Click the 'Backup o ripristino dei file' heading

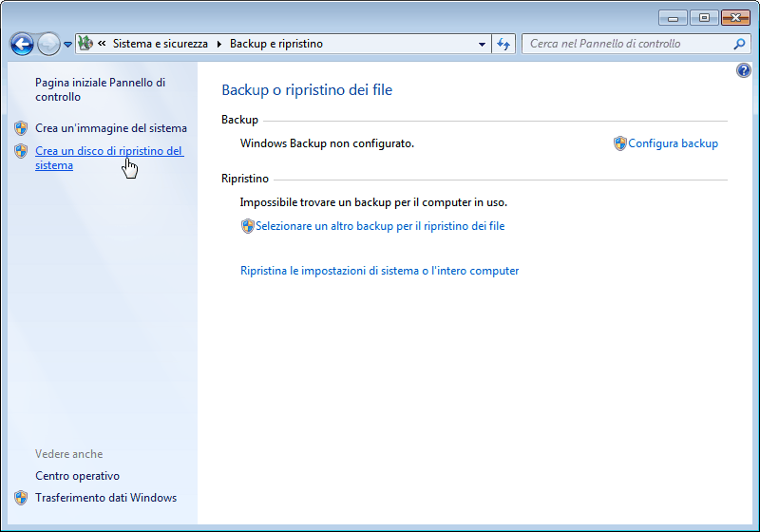(x=307, y=90)
